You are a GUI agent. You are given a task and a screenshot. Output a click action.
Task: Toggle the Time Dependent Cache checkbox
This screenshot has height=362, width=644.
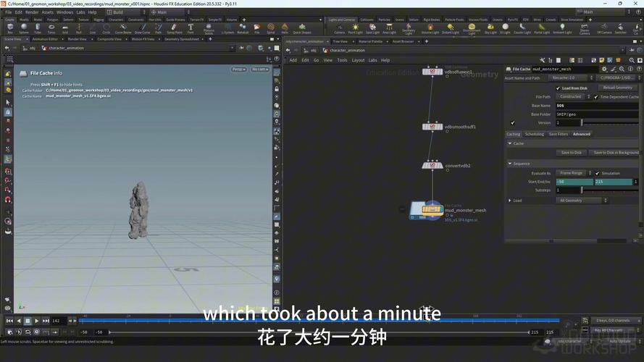tap(595, 97)
